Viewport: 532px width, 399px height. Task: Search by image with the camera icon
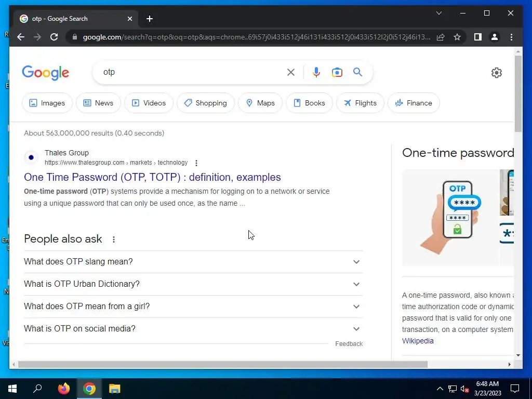point(337,72)
